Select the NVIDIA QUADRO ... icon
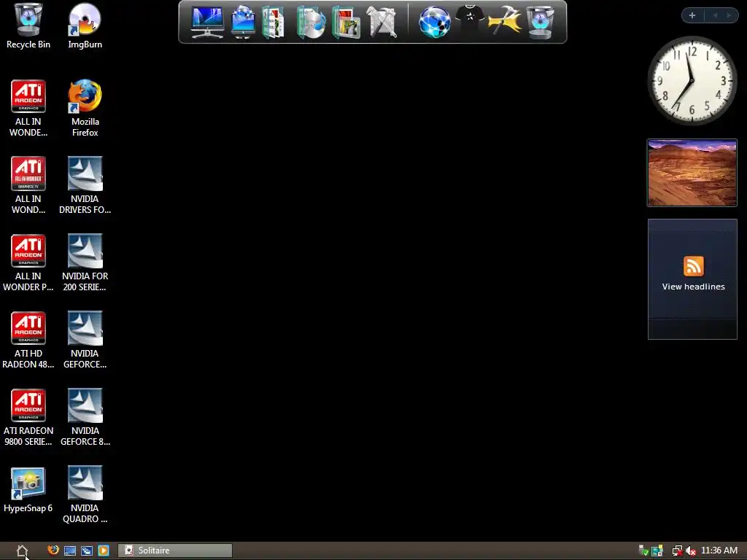 (85, 495)
